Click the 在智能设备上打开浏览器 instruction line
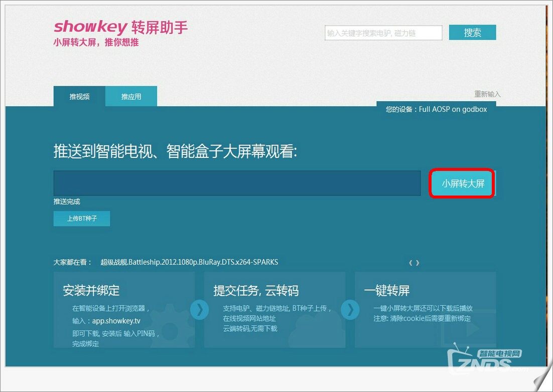This screenshot has height=392, width=553. (x=111, y=308)
